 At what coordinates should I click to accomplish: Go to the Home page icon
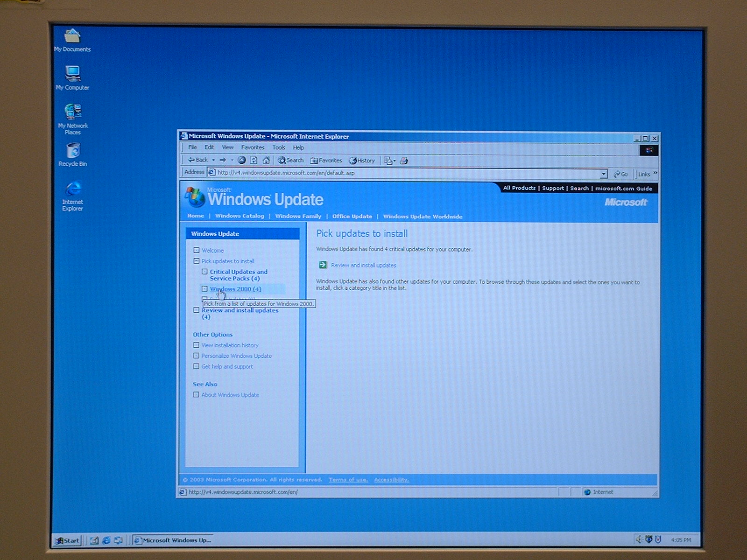pos(266,160)
